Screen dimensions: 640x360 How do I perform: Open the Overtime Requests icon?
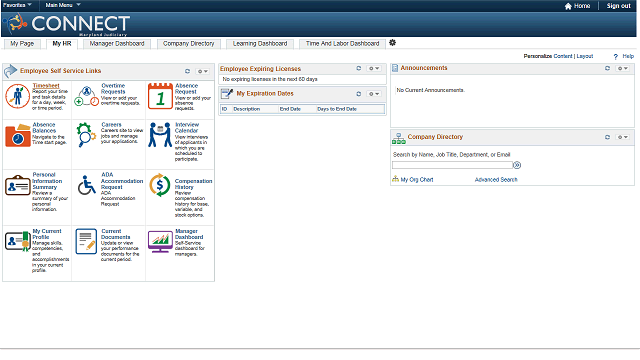87,96
